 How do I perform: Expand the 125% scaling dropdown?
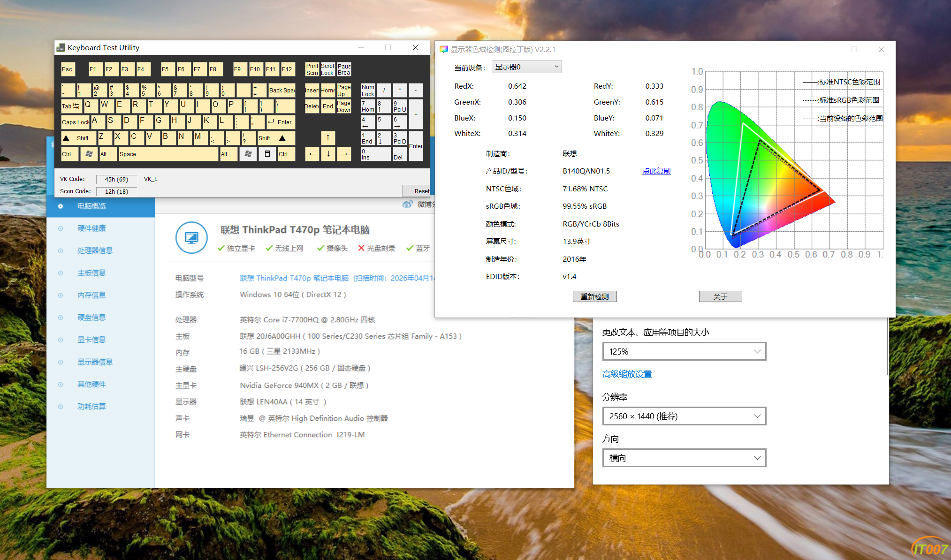[x=684, y=352]
